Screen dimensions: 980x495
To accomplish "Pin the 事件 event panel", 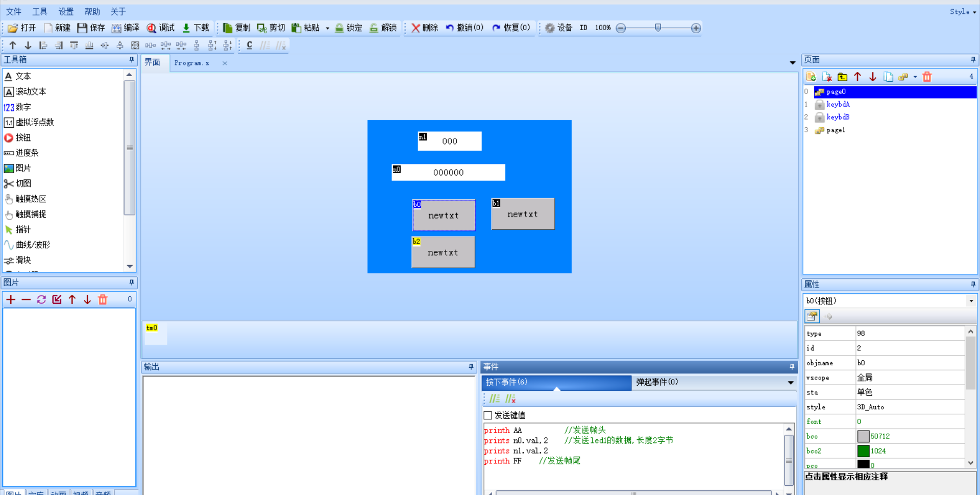I will coord(792,367).
